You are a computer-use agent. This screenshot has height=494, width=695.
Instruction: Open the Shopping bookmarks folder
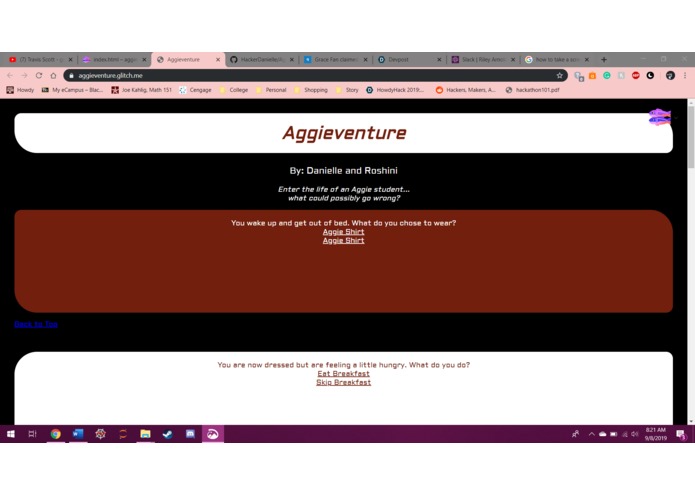tap(311, 90)
